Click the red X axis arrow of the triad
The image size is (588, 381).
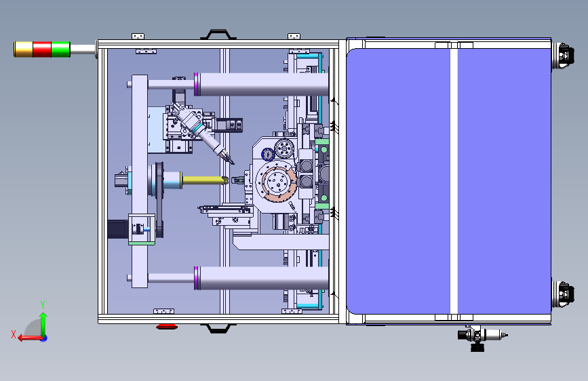click(30, 338)
